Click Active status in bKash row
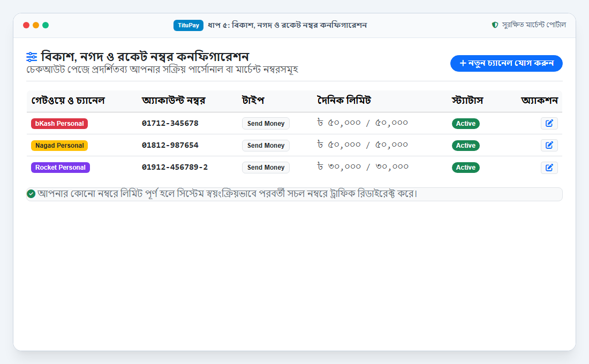Image resolution: width=589 pixels, height=364 pixels. [465, 124]
